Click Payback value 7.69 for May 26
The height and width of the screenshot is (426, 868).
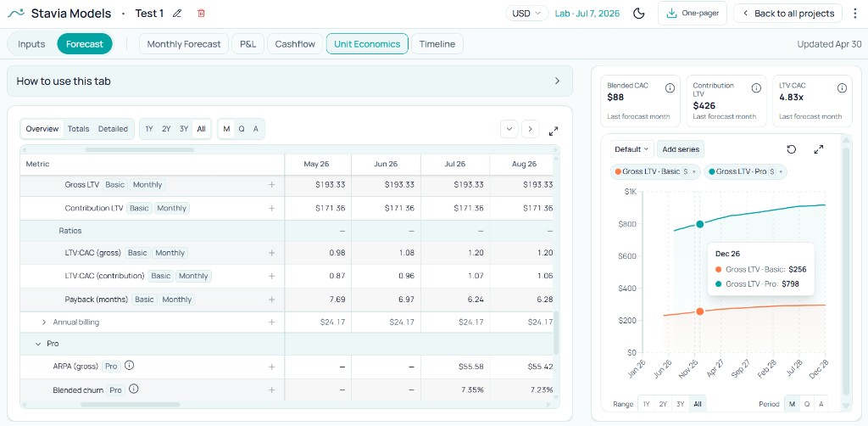point(337,300)
